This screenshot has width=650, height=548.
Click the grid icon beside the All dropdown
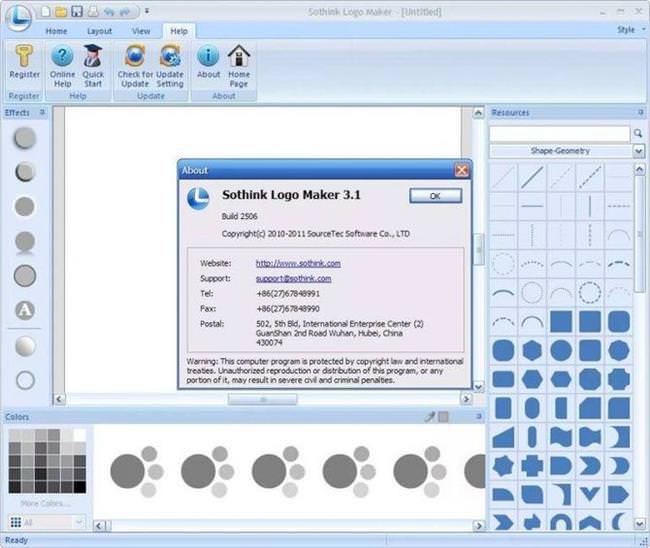[16, 522]
